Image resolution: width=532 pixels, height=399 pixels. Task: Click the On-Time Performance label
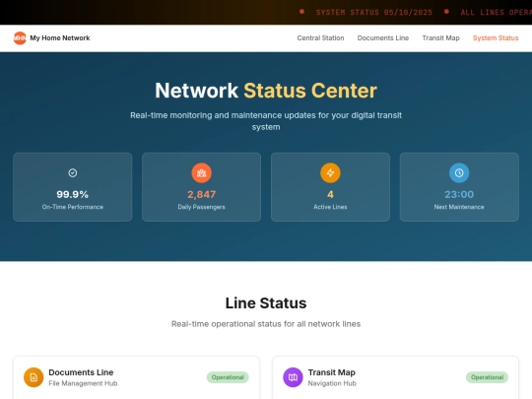(73, 207)
